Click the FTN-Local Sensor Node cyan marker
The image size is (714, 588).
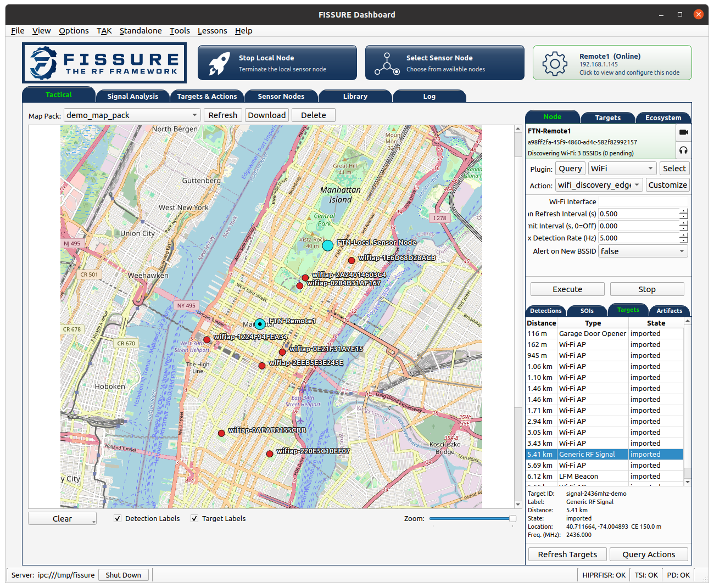click(x=327, y=245)
